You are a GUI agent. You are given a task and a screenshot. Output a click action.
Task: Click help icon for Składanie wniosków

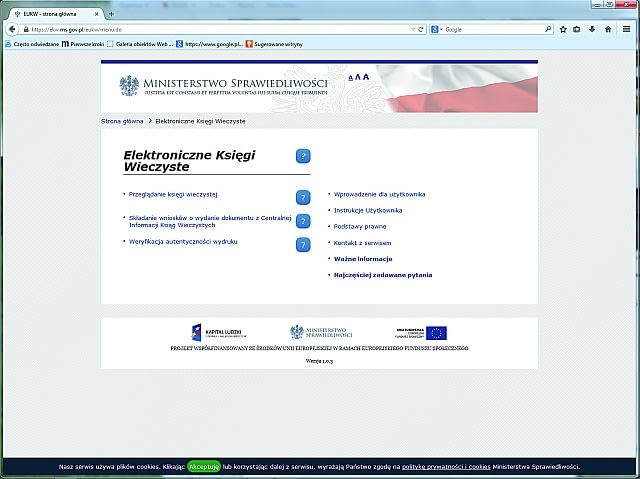pos(303,221)
